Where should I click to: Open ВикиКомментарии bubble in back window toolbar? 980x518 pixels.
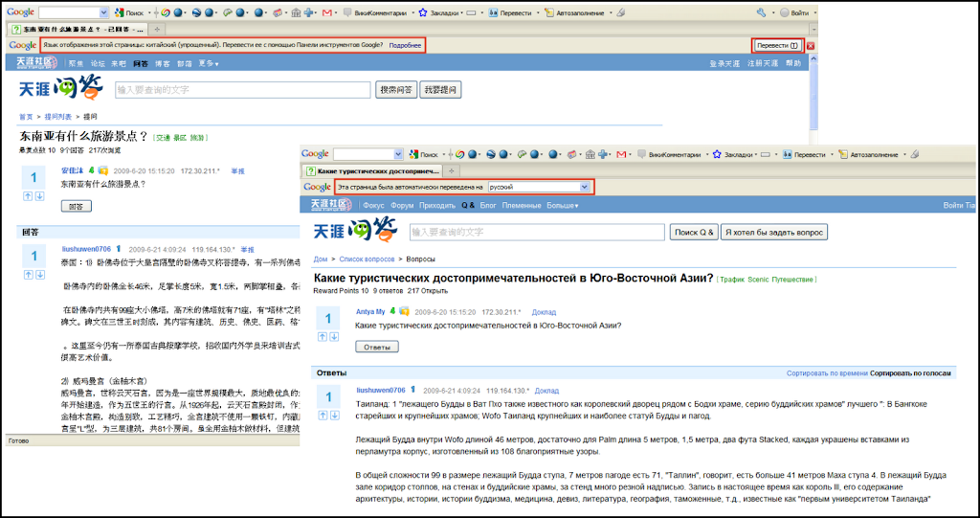point(347,12)
